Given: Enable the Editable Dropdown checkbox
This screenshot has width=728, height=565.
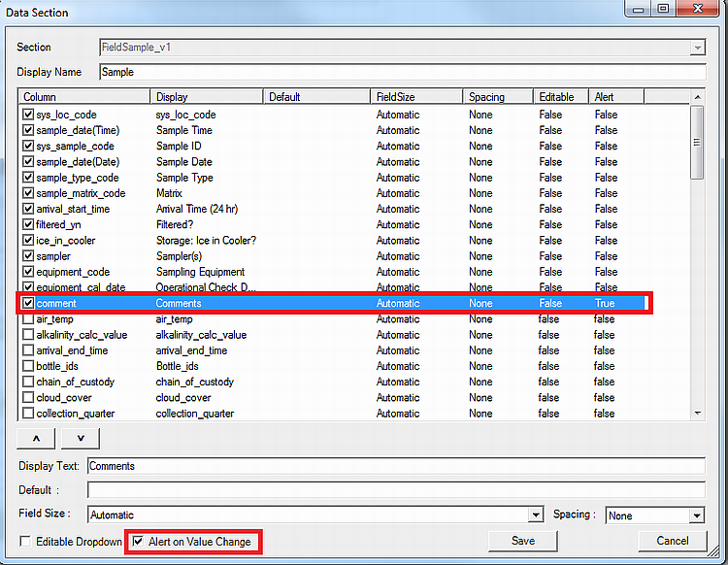Looking at the screenshot, I should (x=26, y=542).
